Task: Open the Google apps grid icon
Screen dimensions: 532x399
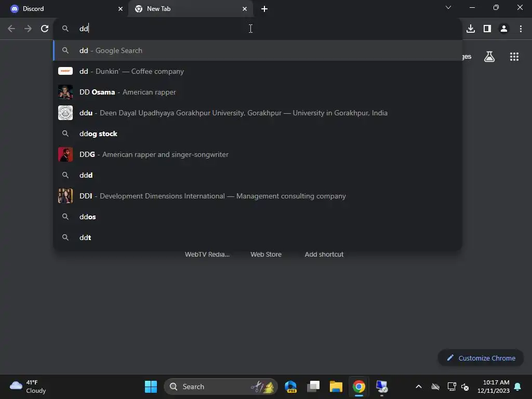Action: pyautogui.click(x=514, y=57)
